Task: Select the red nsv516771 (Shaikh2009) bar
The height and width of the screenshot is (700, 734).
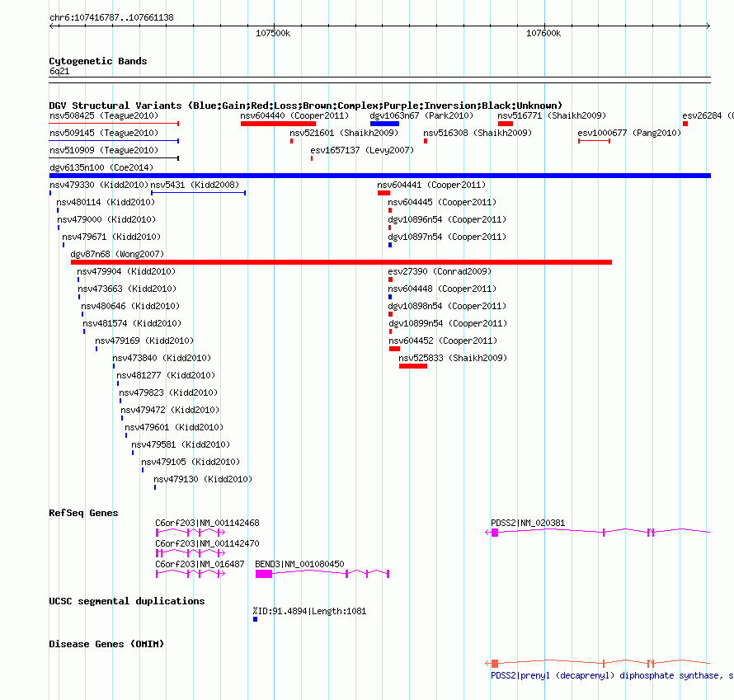Action: pyautogui.click(x=506, y=124)
